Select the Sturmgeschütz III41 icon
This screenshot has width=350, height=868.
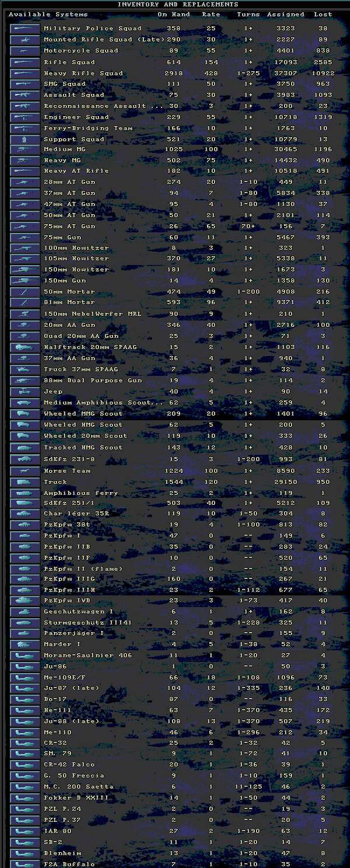25,622
